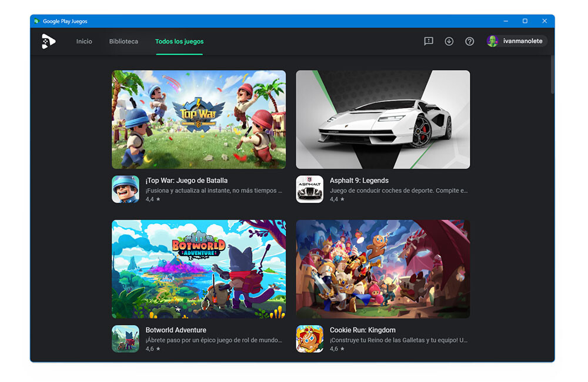The height and width of the screenshot is (382, 588).
Task: Click the 4,6 rating under Botworld Adventure
Action: click(153, 349)
